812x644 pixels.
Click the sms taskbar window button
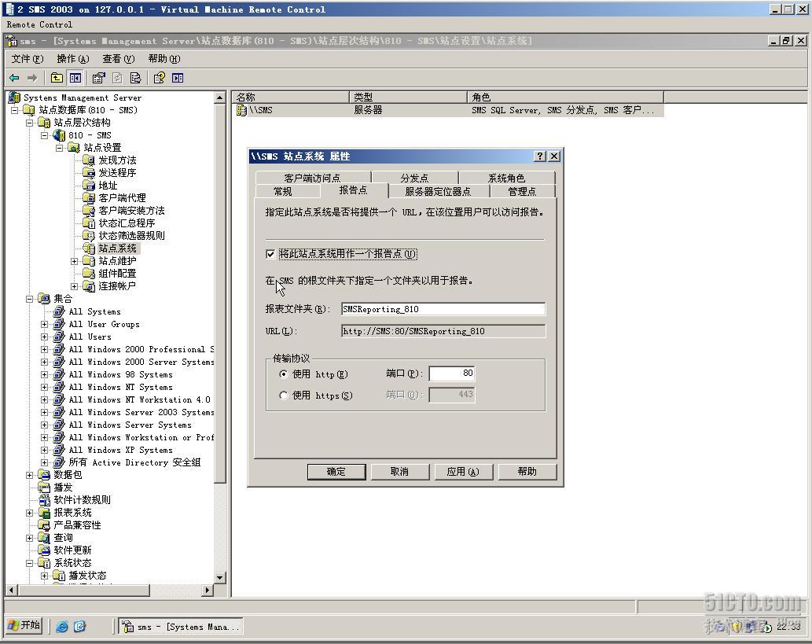pyautogui.click(x=181, y=627)
